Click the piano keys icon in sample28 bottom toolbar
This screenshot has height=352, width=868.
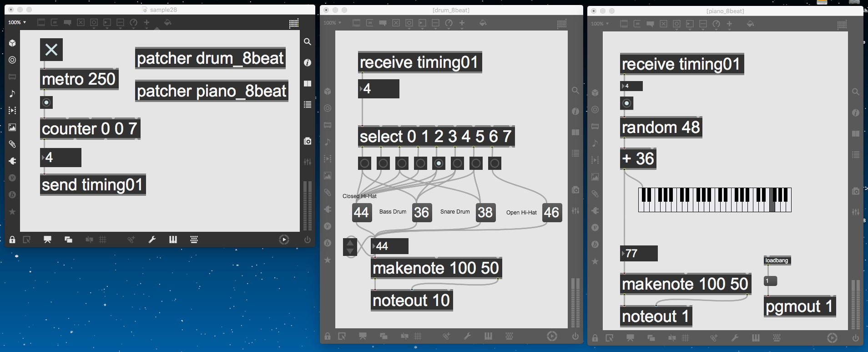tap(173, 240)
